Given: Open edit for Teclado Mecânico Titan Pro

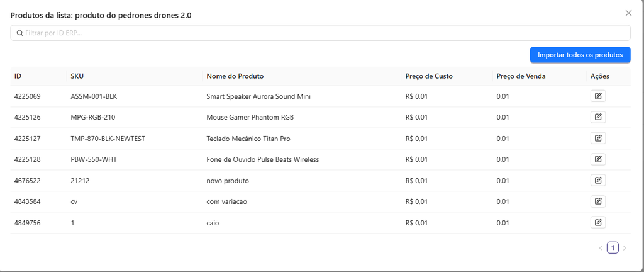Looking at the screenshot, I should point(598,139).
